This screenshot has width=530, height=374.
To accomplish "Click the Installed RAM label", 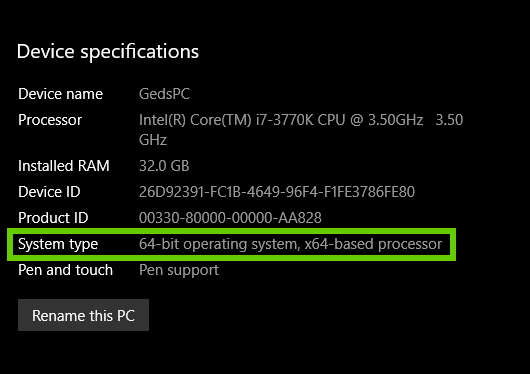I will pyautogui.click(x=64, y=166).
